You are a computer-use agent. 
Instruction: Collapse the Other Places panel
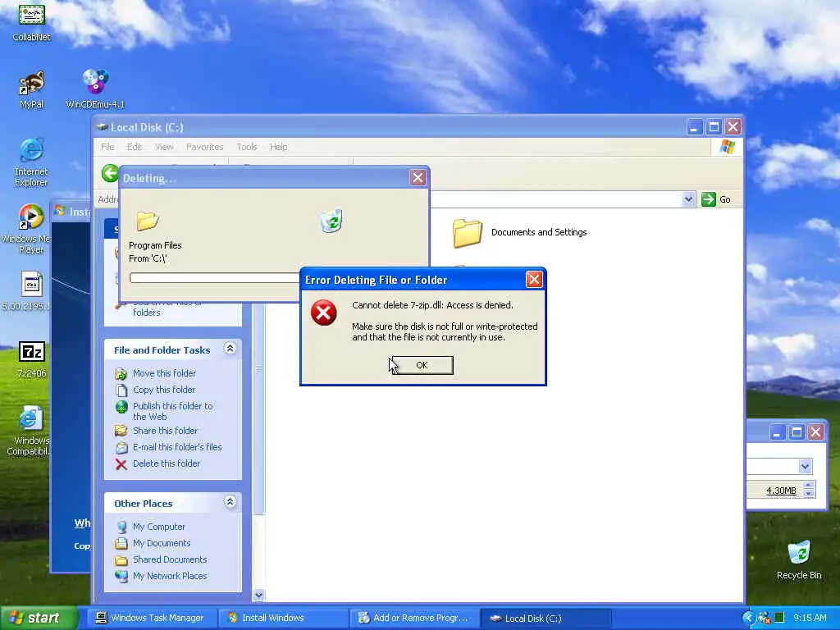click(x=230, y=502)
